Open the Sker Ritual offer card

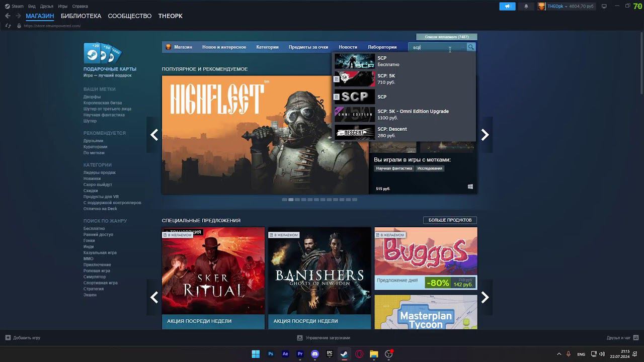[213, 278]
